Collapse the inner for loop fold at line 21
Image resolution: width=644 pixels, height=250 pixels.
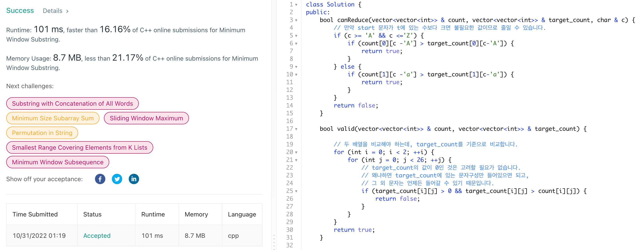click(x=296, y=160)
